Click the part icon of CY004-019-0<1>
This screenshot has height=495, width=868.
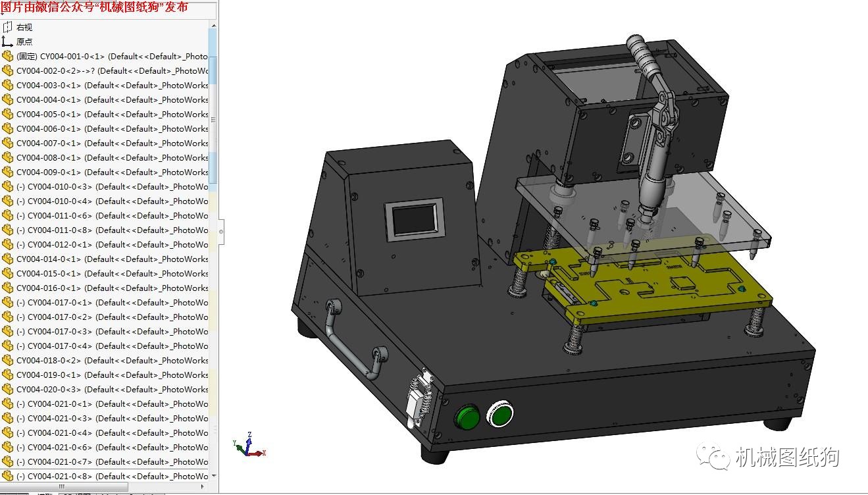coord(7,375)
